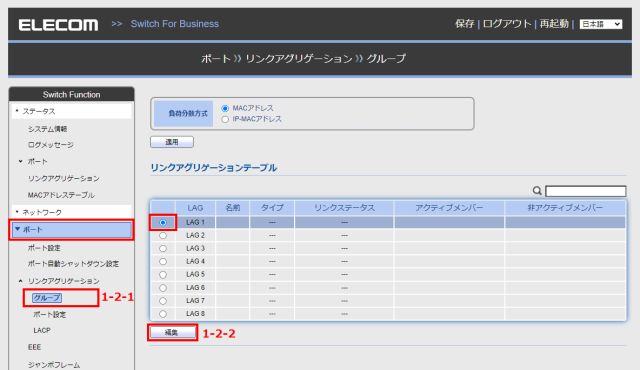
Task: Select the LAG 6 radio button
Action: pos(163,288)
